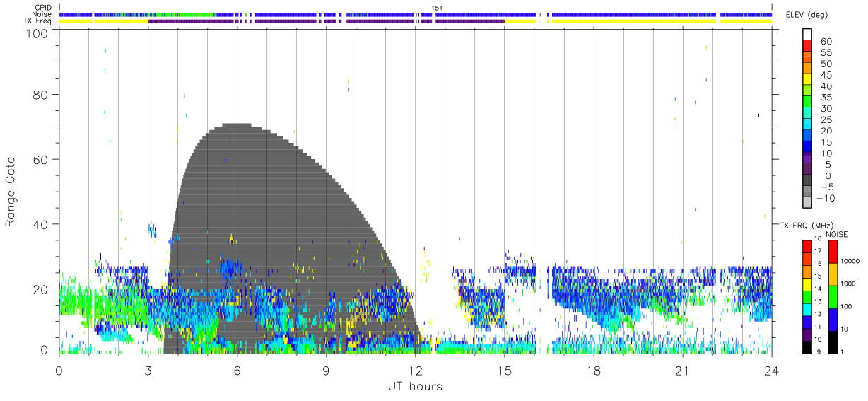Pick the cyan segment of TX FRQ bar

(807, 309)
